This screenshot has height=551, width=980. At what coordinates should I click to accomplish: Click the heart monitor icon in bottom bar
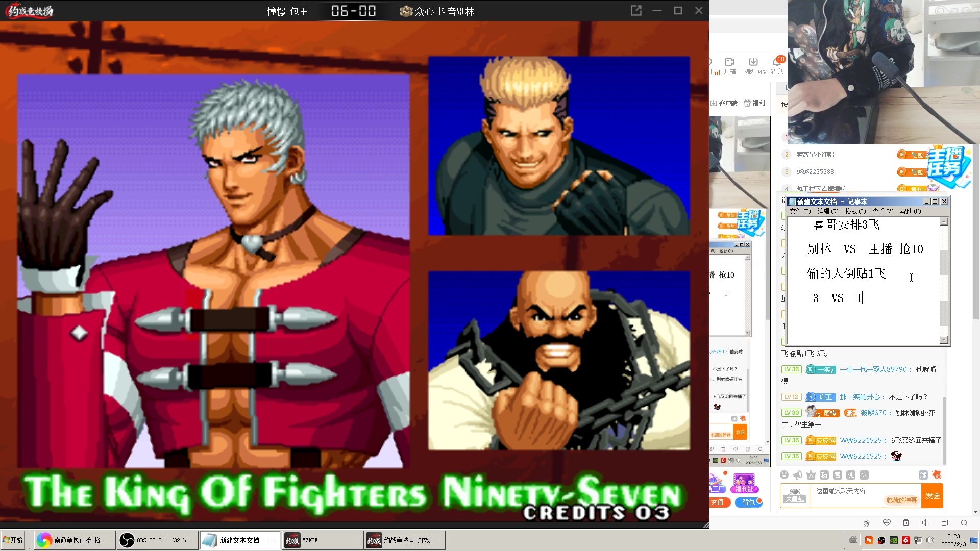tap(887, 523)
